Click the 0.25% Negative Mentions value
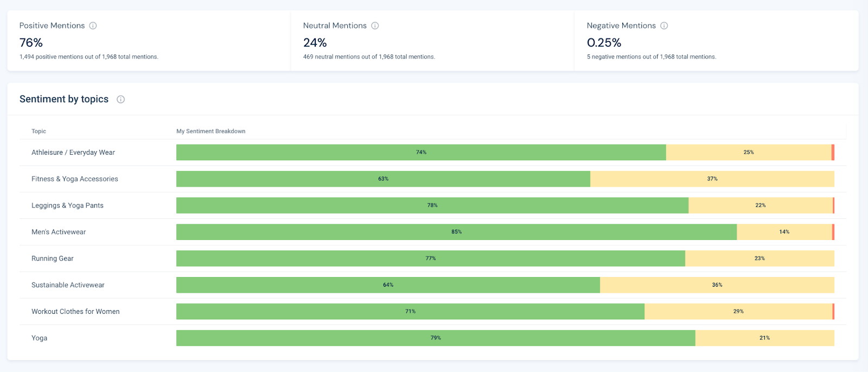The height and width of the screenshot is (372, 868). click(x=604, y=42)
